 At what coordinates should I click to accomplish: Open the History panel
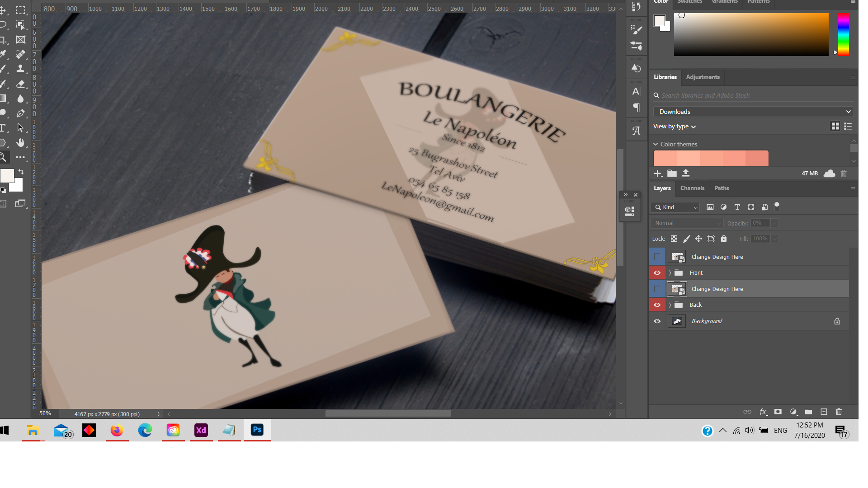point(636,68)
